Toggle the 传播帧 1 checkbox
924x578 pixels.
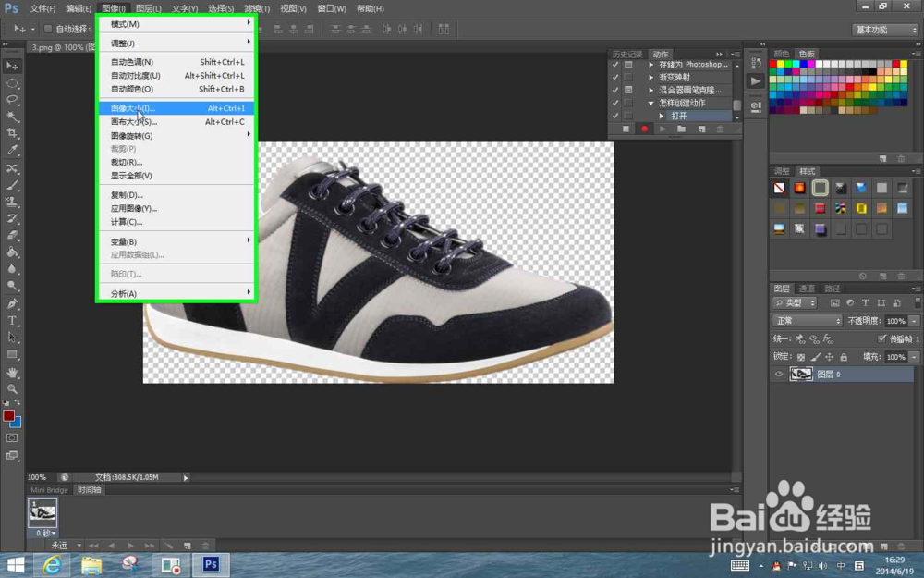pos(881,338)
